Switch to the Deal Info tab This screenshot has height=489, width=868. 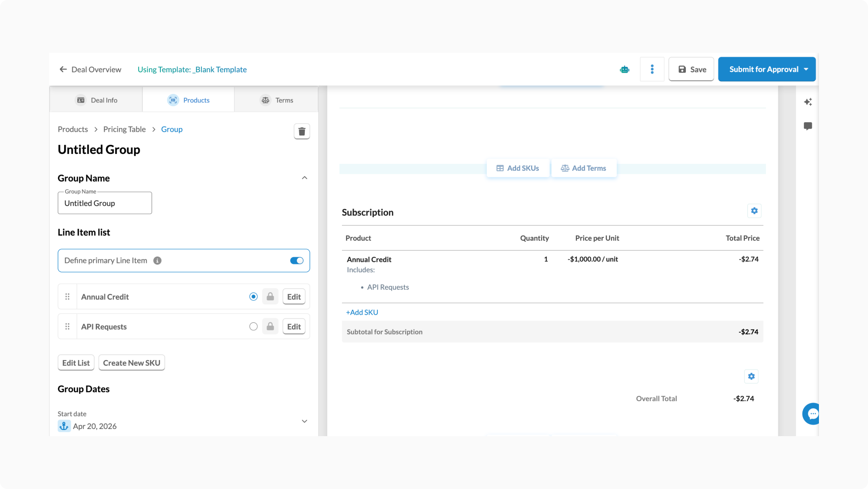tap(96, 100)
